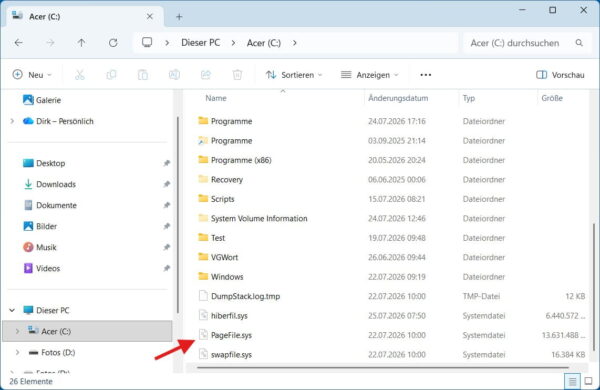Click the pin icon next to Downloads
Screen dimensions: 600x390
[166, 184]
